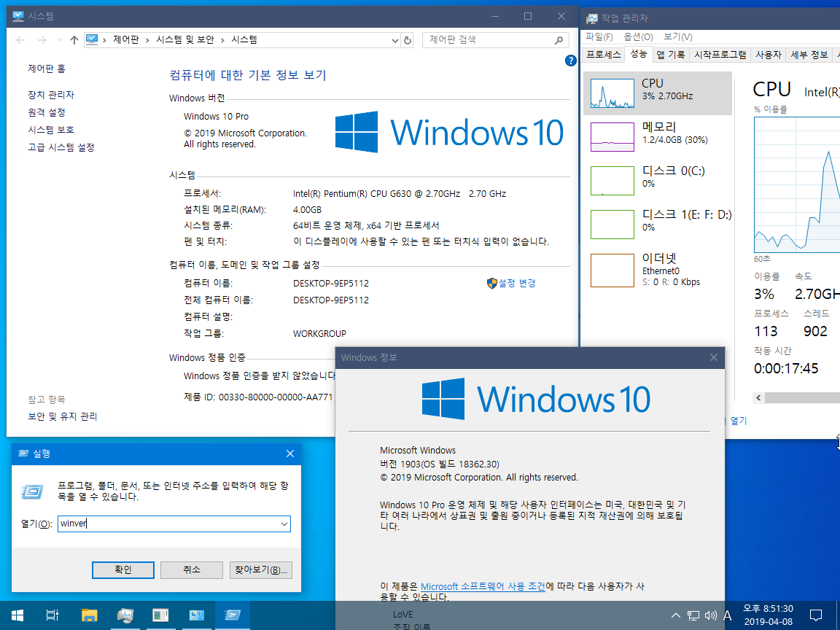840x630 pixels.
Task: Open the network tray icon
Action: click(693, 615)
